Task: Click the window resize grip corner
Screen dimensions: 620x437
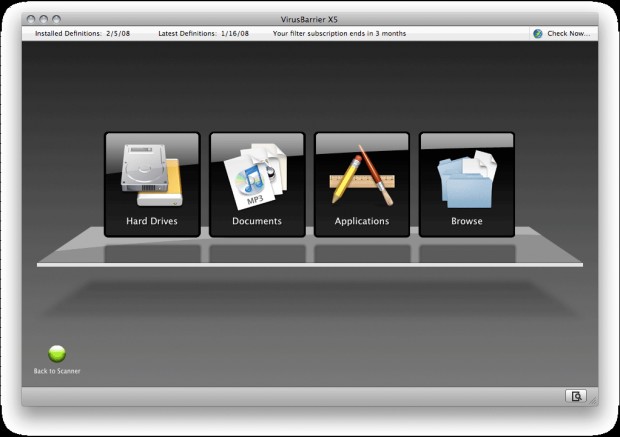Action: click(593, 401)
